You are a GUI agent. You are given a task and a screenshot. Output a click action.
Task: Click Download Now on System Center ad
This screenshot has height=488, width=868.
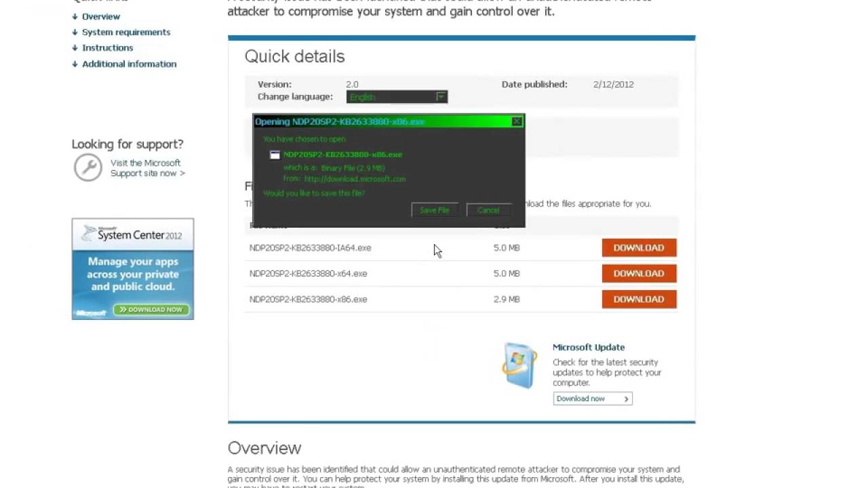(151, 310)
